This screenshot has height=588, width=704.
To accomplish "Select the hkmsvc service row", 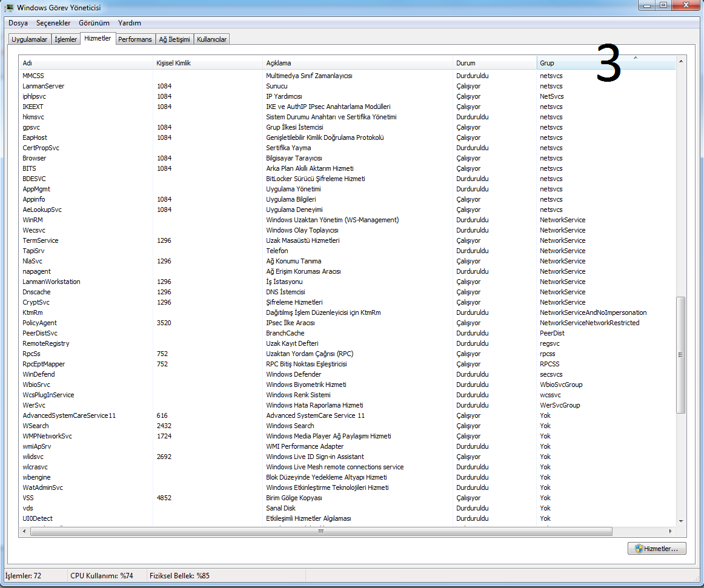I will 347,117.
